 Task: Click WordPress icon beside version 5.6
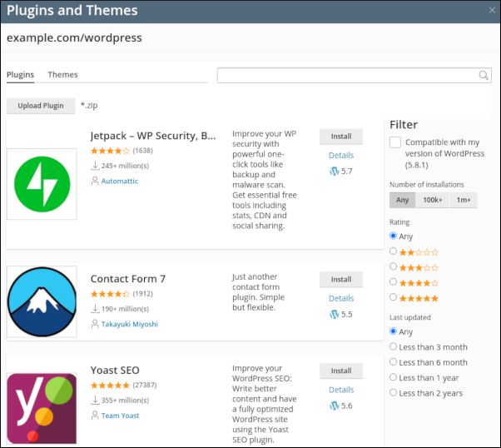[x=334, y=406]
